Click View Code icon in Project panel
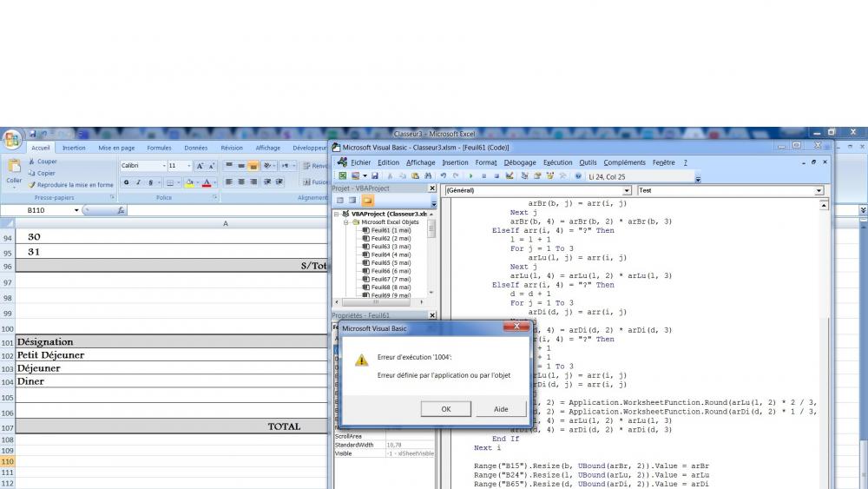Screen dimensions: 868x489 [340, 201]
